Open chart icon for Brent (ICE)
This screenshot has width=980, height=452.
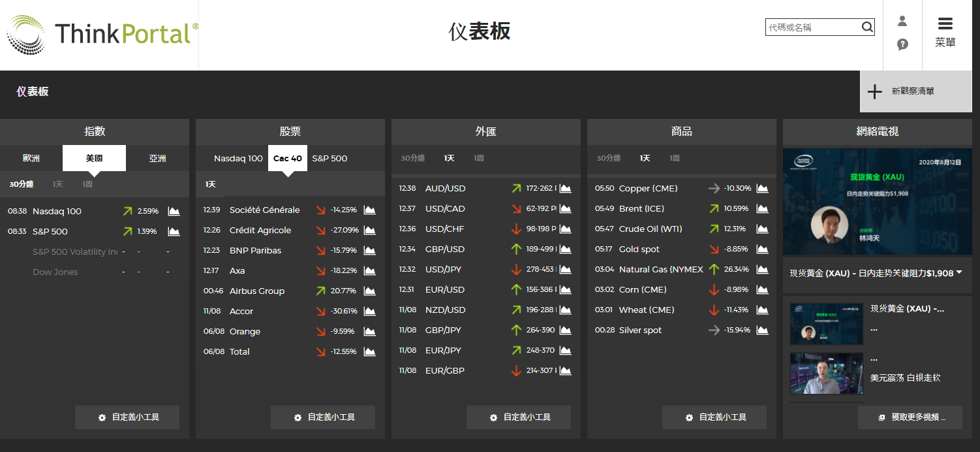[x=762, y=208]
